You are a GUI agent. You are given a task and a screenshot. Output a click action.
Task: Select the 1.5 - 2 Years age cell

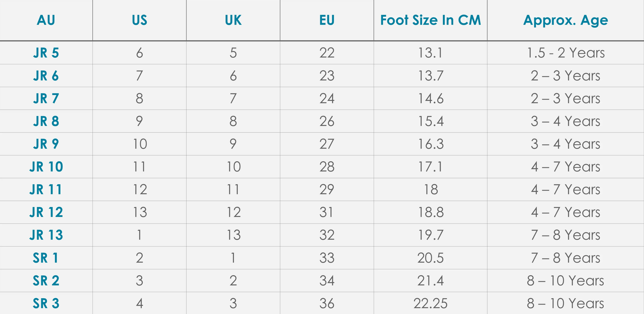565,53
